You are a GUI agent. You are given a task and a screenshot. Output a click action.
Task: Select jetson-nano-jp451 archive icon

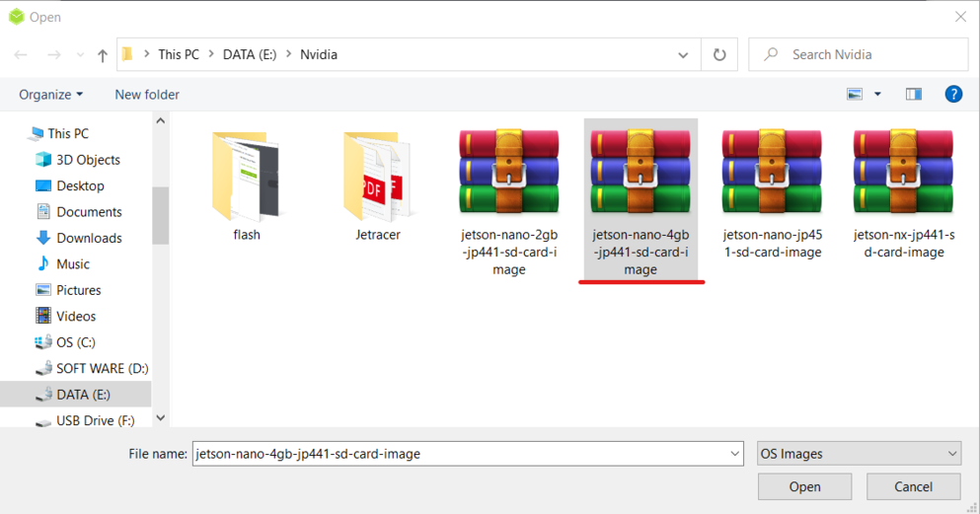coord(772,171)
